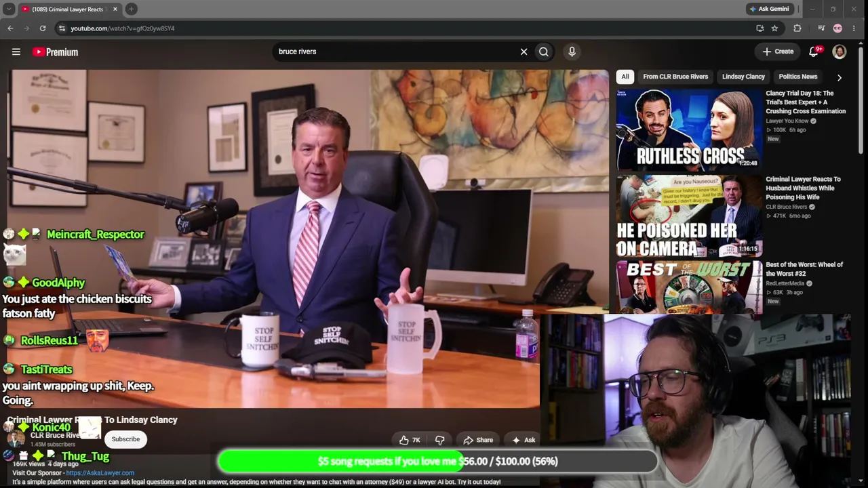The image size is (868, 488).
Task: Click the browser address bar URL
Action: click(122, 28)
